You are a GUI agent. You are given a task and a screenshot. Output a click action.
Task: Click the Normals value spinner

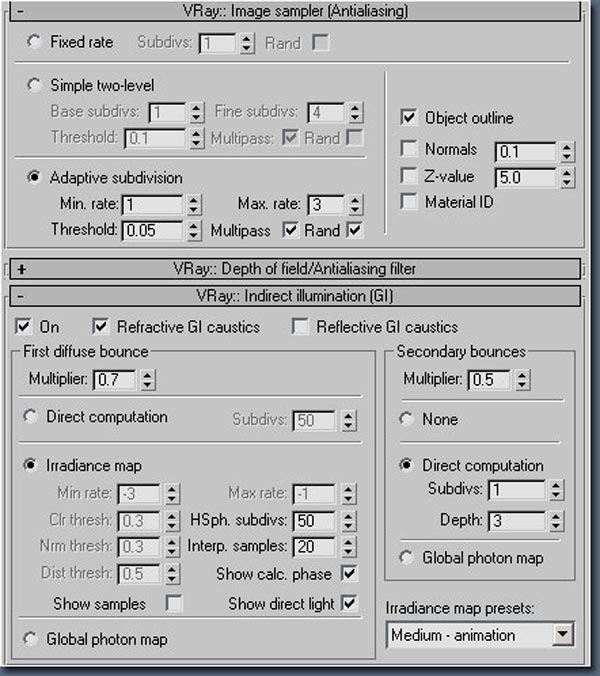[567, 152]
